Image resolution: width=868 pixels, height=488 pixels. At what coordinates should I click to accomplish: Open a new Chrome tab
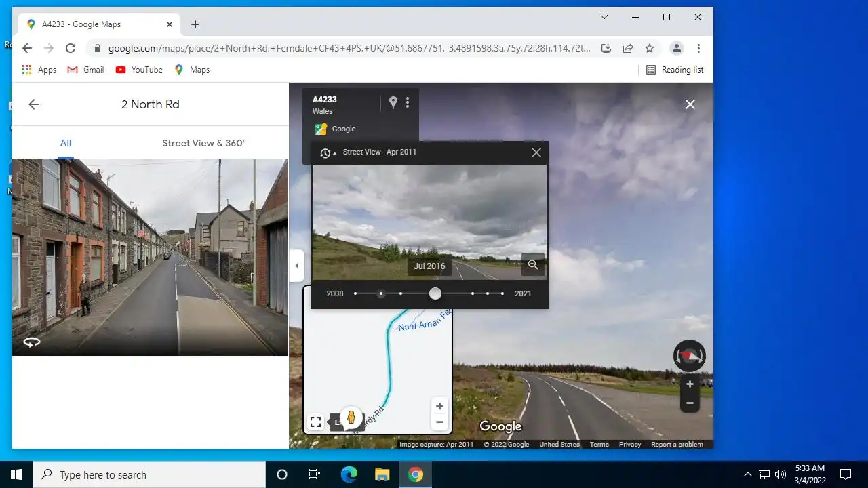[195, 24]
